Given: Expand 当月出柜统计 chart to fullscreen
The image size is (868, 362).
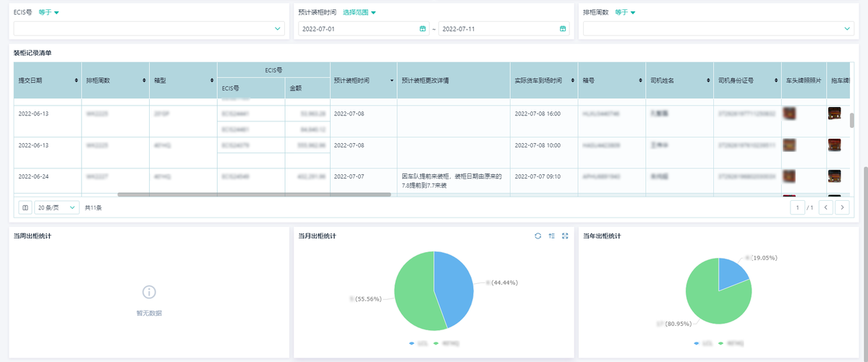Looking at the screenshot, I should click(565, 236).
